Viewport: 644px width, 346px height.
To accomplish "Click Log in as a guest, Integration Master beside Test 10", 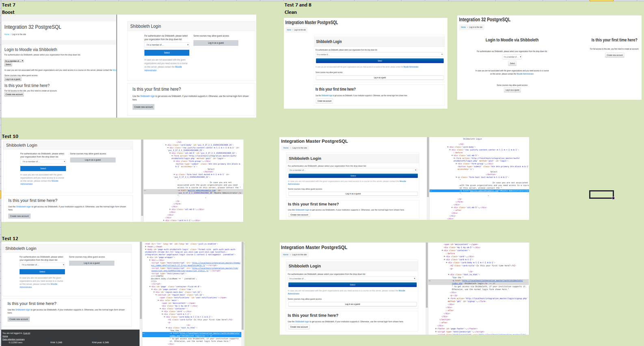I will coord(353,193).
